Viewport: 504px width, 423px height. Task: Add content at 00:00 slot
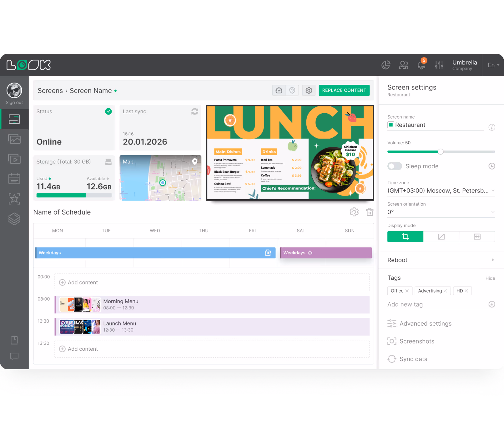(x=212, y=283)
